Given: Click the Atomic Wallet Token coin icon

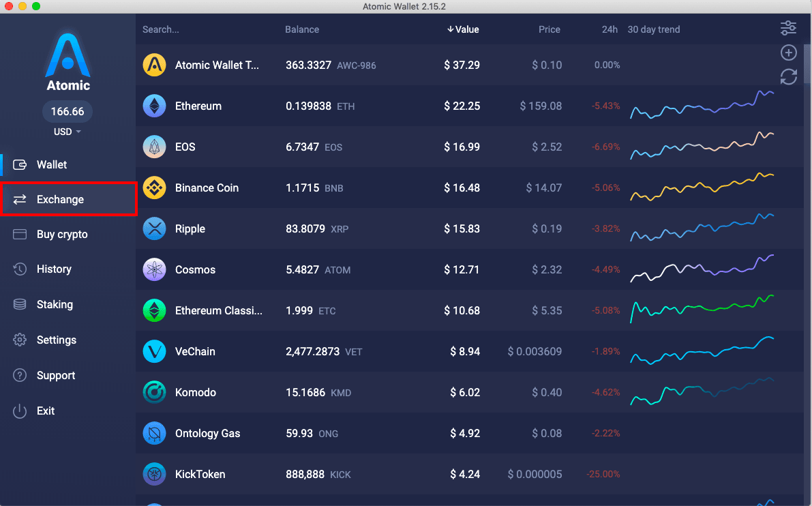Looking at the screenshot, I should pos(154,65).
